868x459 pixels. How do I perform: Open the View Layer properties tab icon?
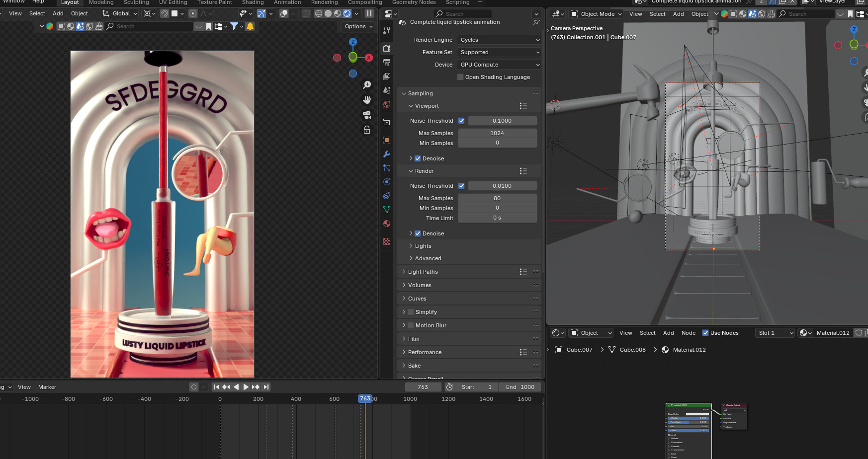tap(387, 76)
